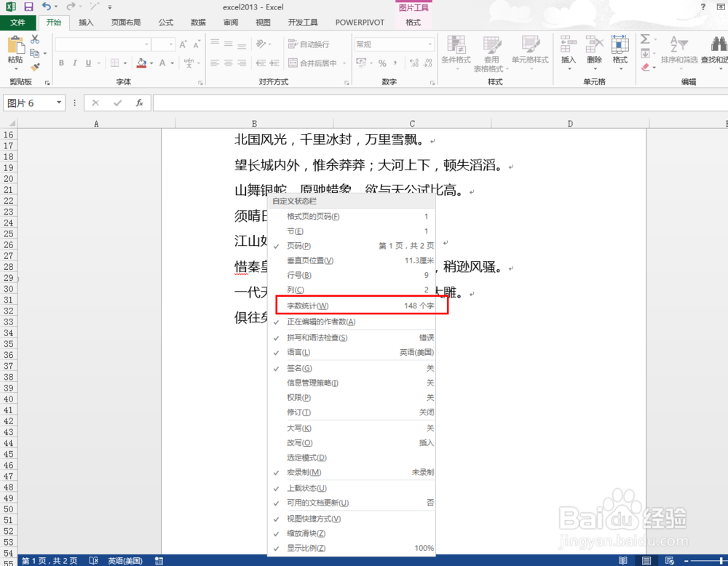Click the font color A swatch
This screenshot has width=728, height=566.
(x=162, y=63)
